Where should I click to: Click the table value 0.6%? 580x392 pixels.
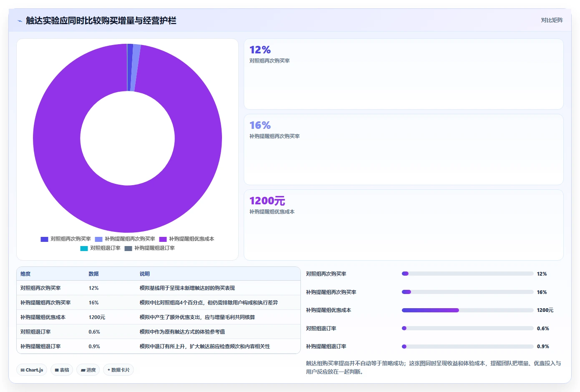pyautogui.click(x=94, y=332)
